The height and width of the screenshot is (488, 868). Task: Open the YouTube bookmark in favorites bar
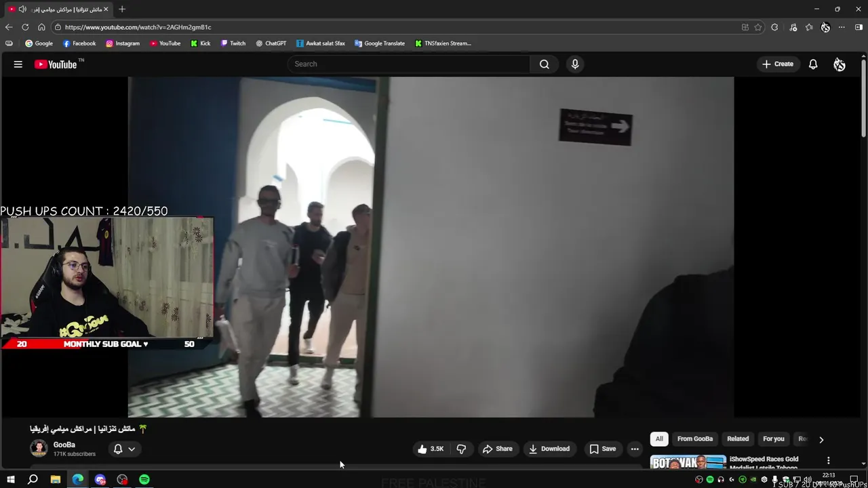(x=165, y=43)
